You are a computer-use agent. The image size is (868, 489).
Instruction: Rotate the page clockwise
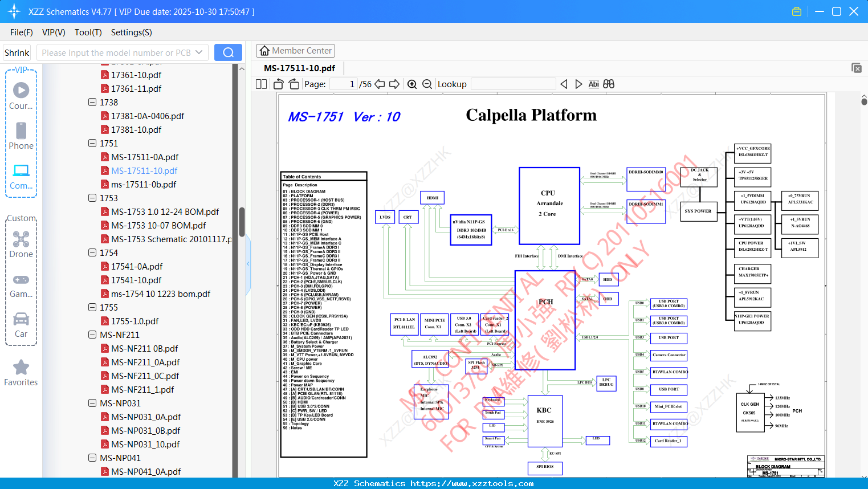click(294, 84)
